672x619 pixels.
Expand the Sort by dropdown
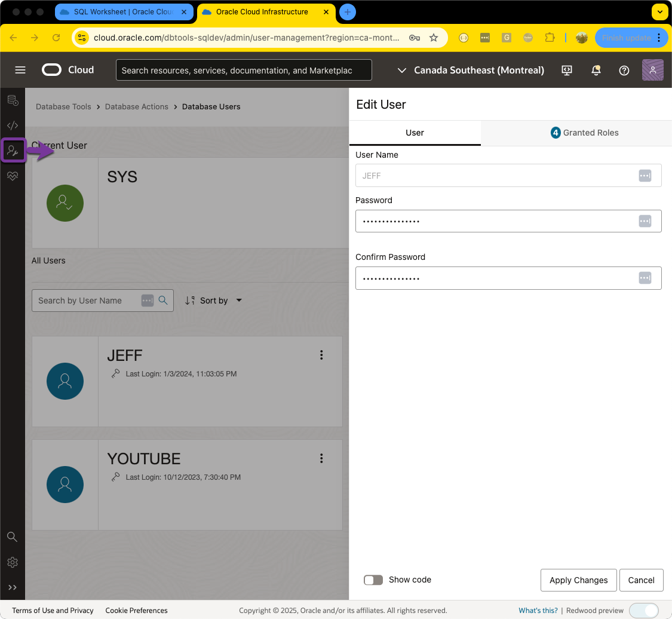(x=214, y=301)
